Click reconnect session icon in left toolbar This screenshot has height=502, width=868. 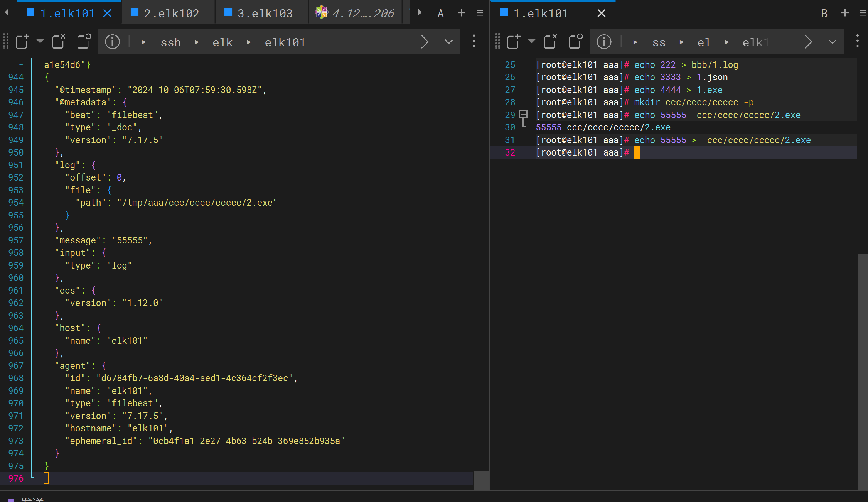[84, 41]
